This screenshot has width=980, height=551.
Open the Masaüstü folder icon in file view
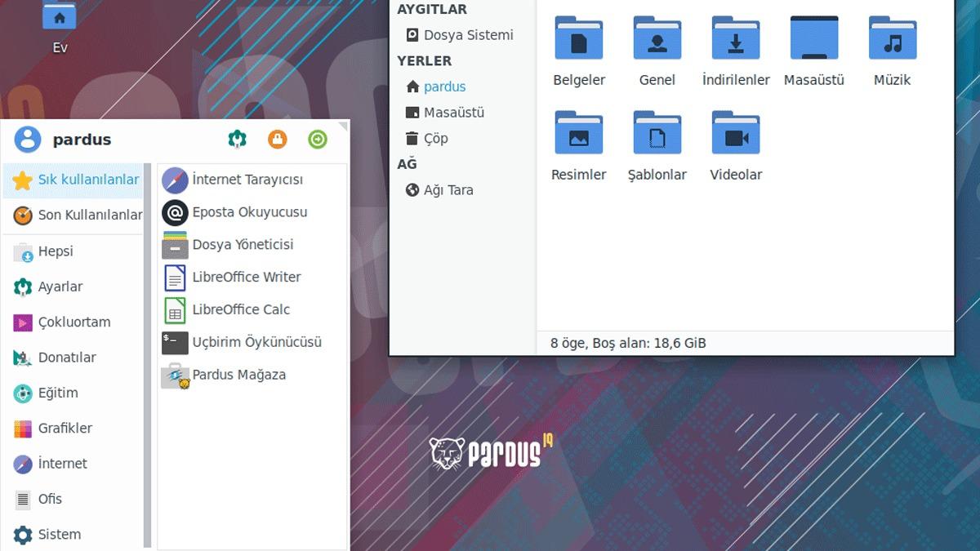814,51
